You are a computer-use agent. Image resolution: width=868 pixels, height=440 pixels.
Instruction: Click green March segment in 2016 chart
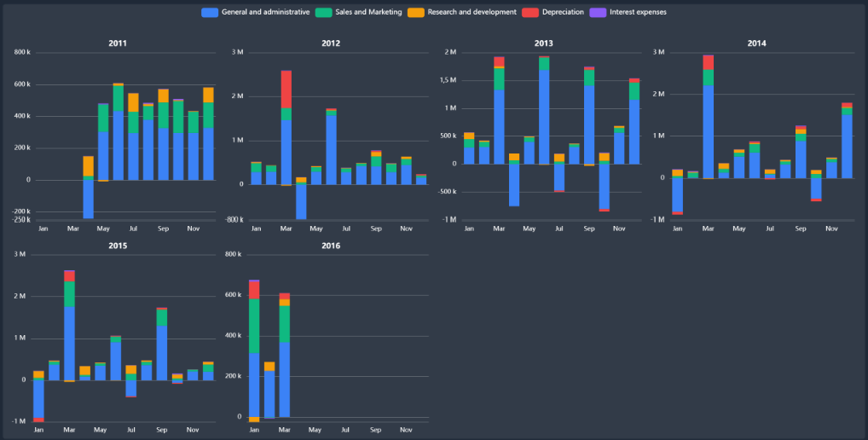click(285, 324)
